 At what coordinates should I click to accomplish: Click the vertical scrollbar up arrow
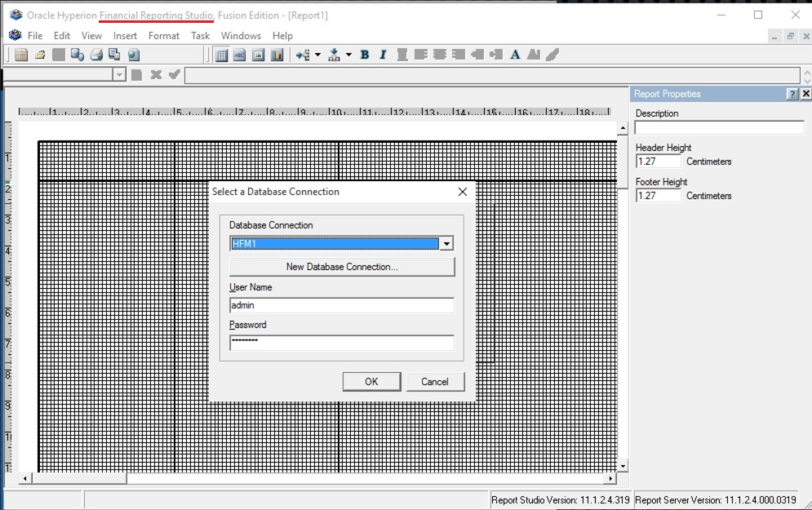pos(623,127)
